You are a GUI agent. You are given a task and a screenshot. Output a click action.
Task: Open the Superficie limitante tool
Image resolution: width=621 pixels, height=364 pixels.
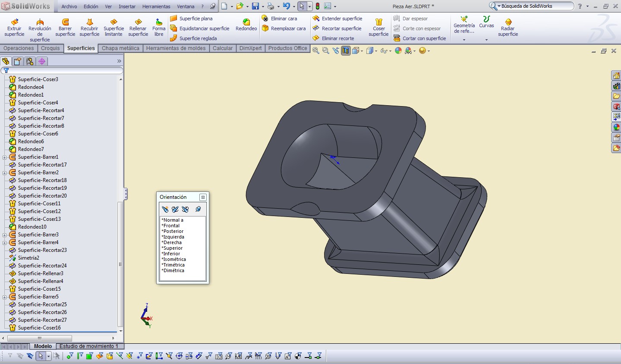pyautogui.click(x=113, y=28)
